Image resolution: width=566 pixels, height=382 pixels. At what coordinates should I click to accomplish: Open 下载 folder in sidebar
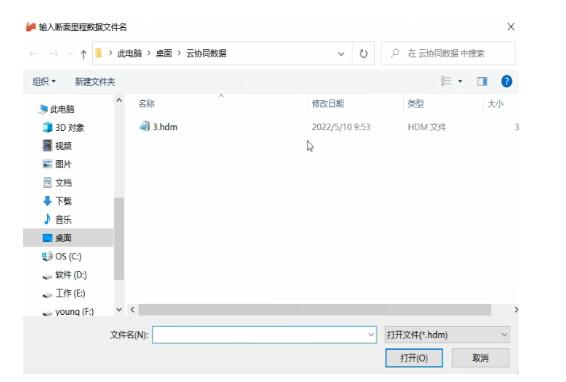(x=57, y=201)
